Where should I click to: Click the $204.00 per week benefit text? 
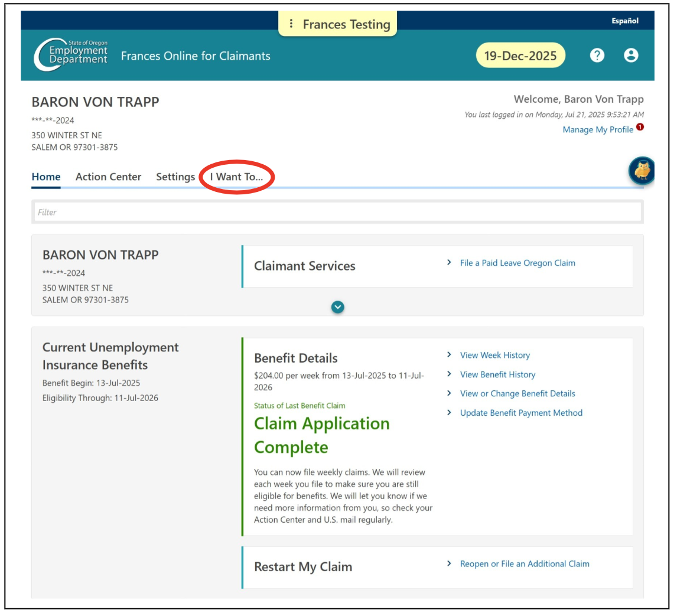tap(339, 381)
